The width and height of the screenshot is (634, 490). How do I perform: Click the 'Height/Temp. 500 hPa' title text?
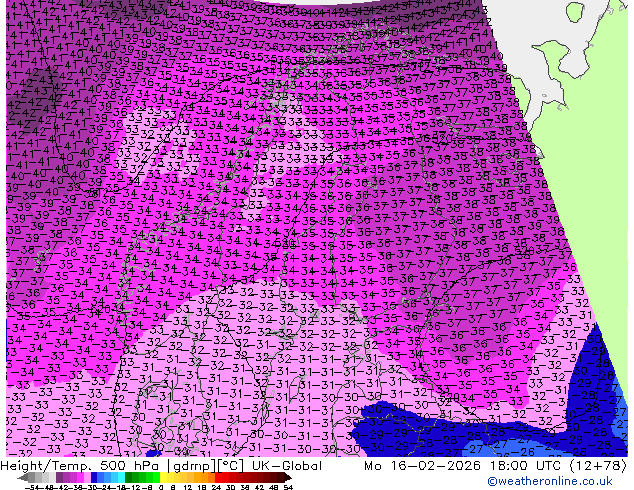[x=80, y=466]
